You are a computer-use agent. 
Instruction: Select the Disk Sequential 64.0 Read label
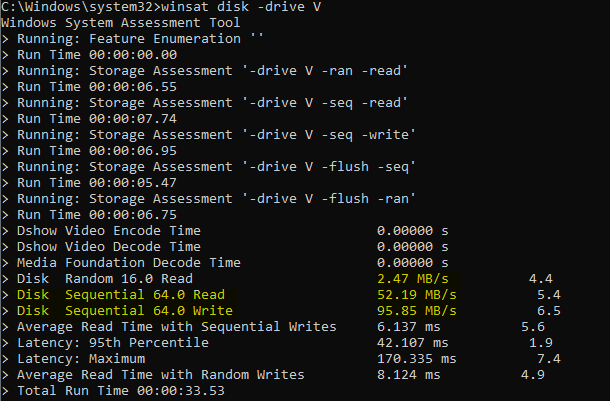[121, 294]
